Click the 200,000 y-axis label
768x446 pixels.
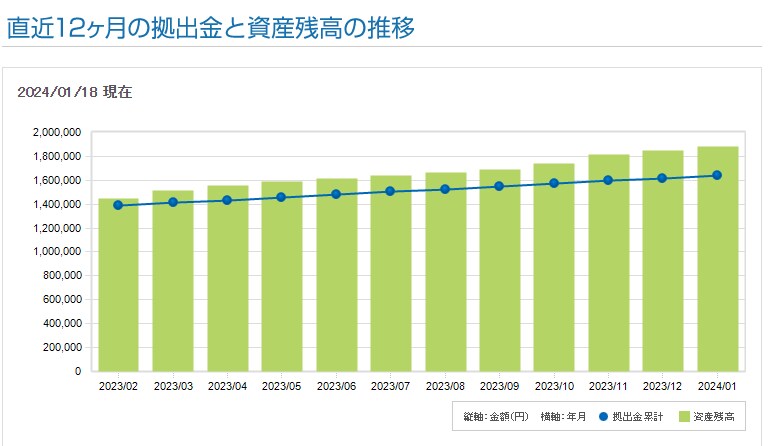(62, 348)
